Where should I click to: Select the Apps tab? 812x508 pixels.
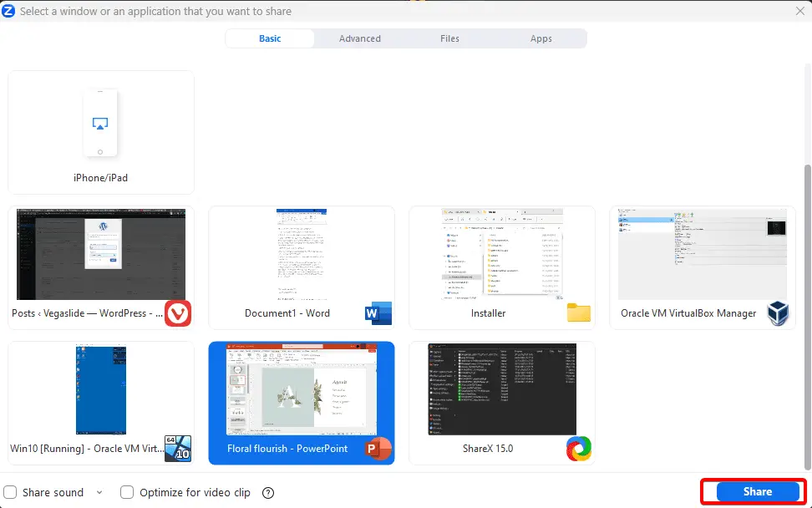[x=540, y=38]
